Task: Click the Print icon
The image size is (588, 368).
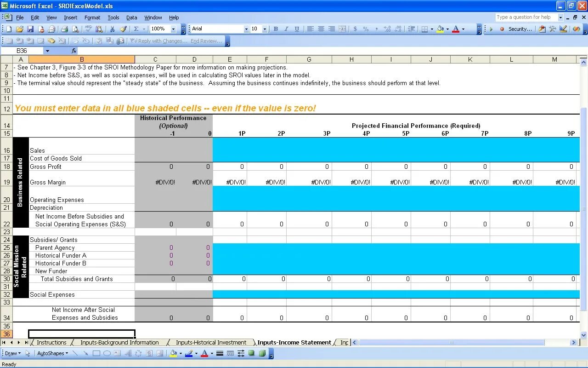Action: click(64, 29)
